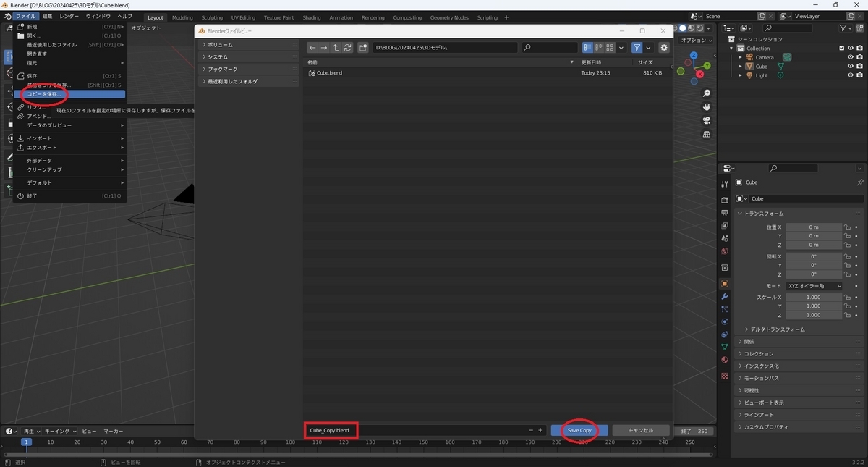
Task: Toggle file filter funnel button
Action: (x=637, y=48)
